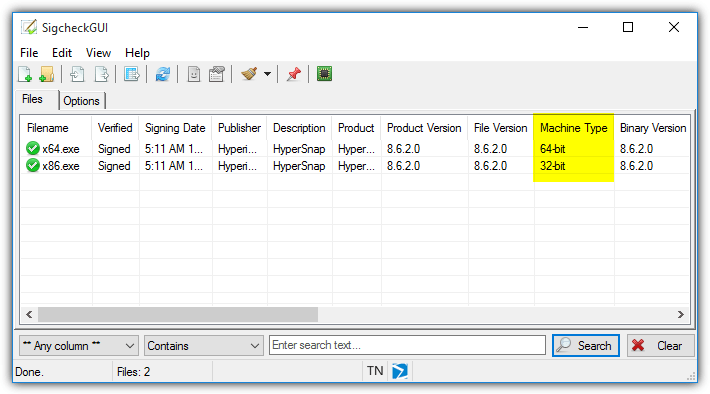Viewport: 710px width, 394px height.
Task: Click the Machine Type column header
Action: point(573,128)
